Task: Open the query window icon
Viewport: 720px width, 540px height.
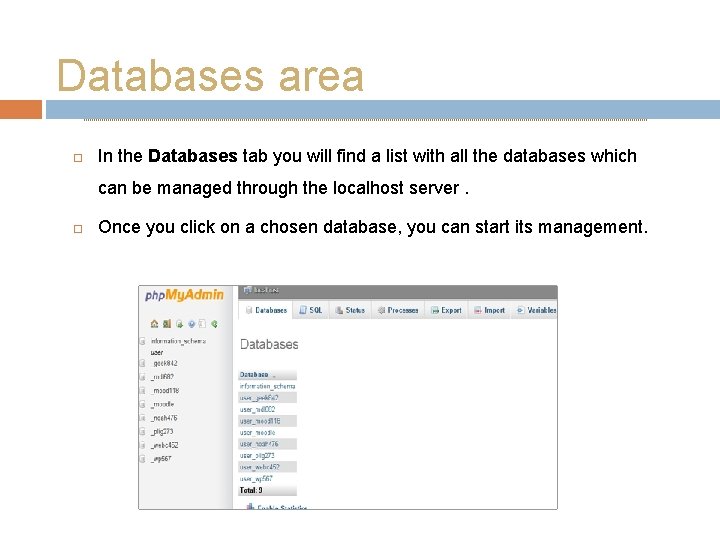Action: pos(179,324)
